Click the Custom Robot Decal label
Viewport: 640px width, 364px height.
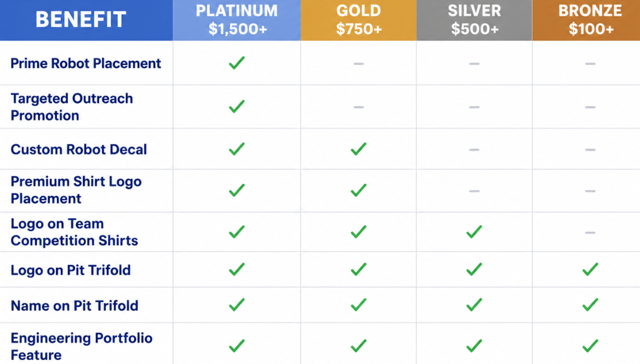click(79, 149)
